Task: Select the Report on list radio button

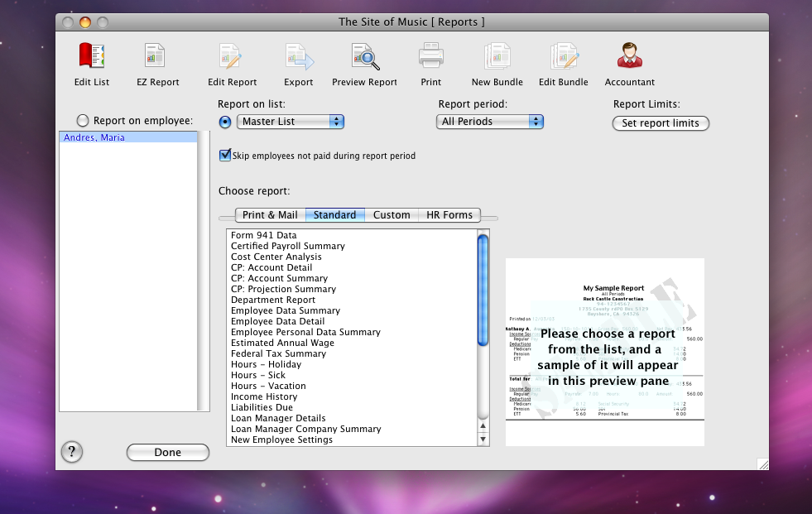Action: tap(225, 122)
